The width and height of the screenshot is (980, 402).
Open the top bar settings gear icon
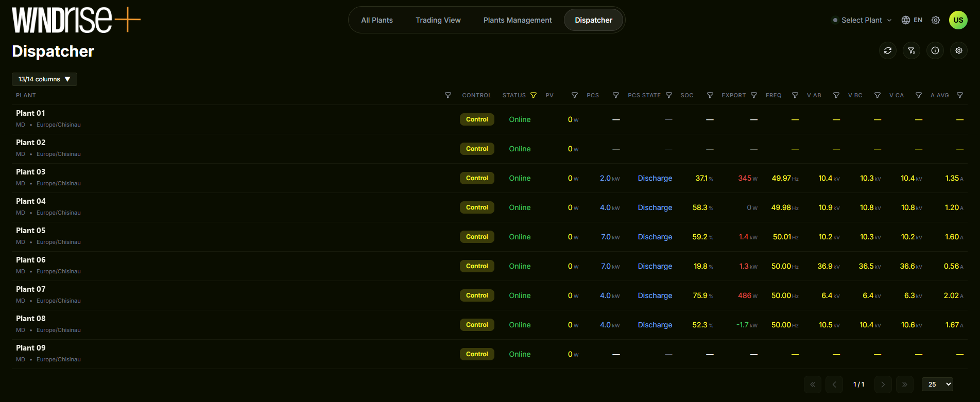point(936,20)
